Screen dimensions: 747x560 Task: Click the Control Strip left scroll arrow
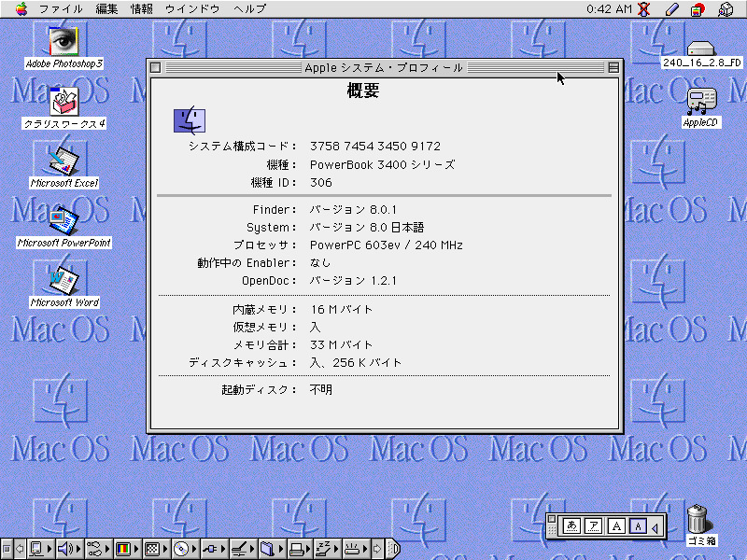click(20, 549)
